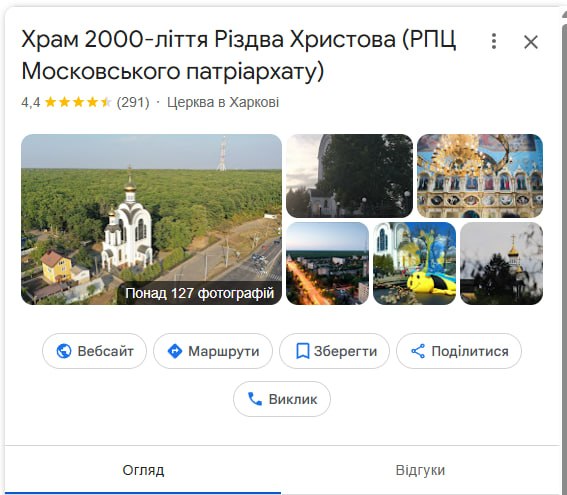The height and width of the screenshot is (495, 567).
Task: Click the share icon on Поділитися
Action: click(x=418, y=351)
